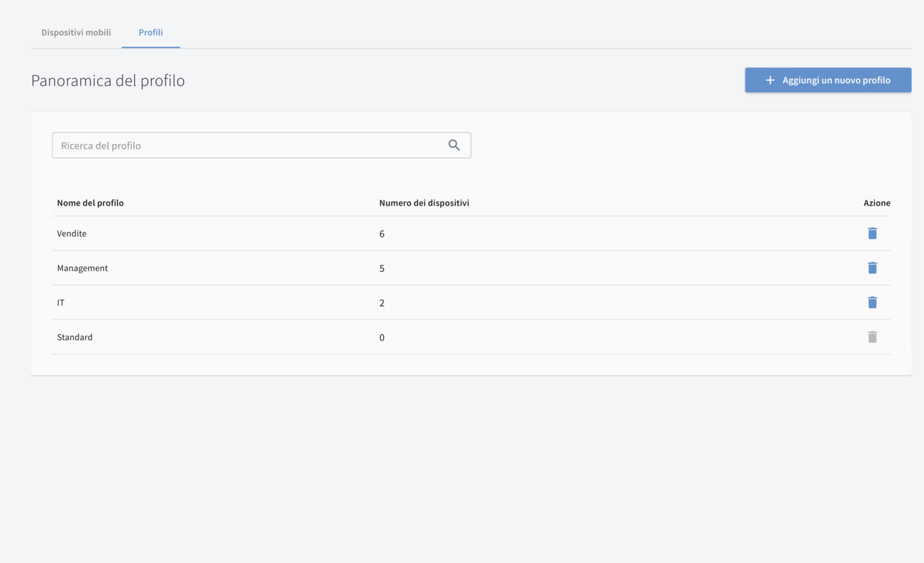Select the Profili tab
Viewport: 924px width, 563px height.
point(151,32)
